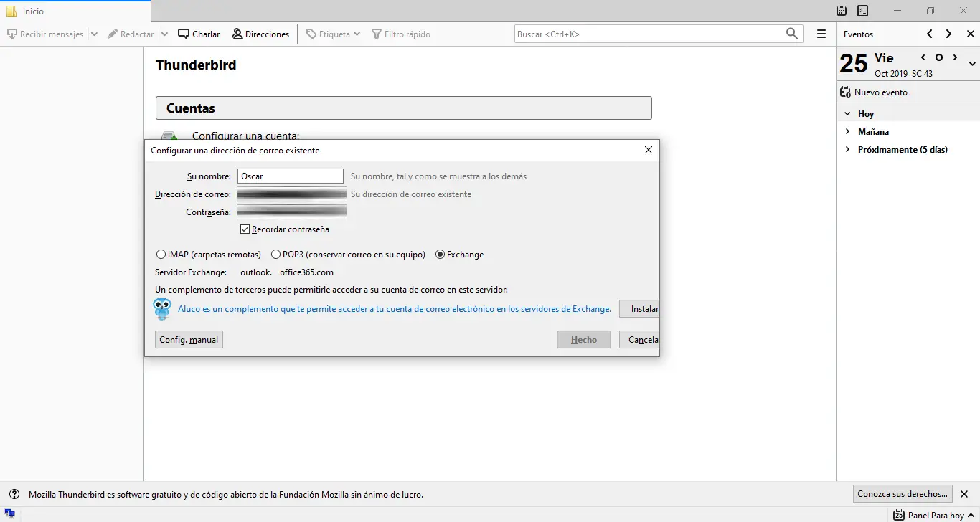The height and width of the screenshot is (522, 980).
Task: Switch to the Calendar tab icon
Action: (x=842, y=11)
